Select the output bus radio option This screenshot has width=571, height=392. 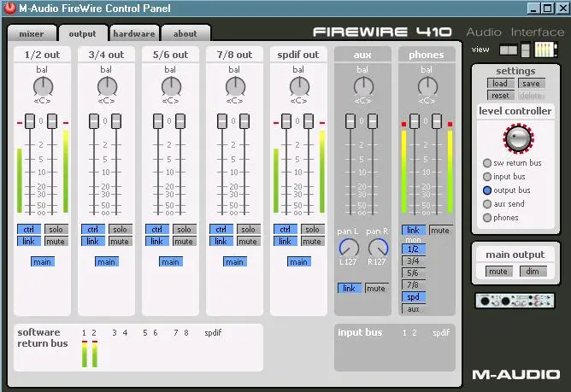(x=487, y=190)
